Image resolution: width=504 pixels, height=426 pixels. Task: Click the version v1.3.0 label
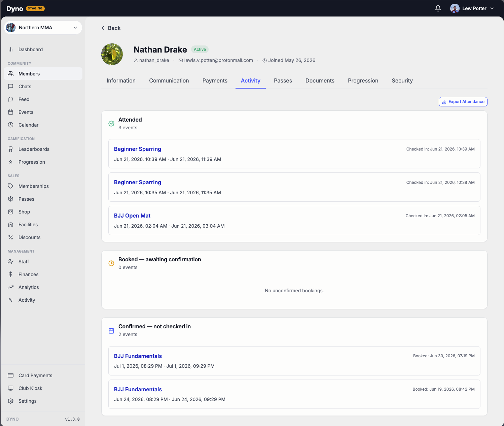click(x=72, y=419)
